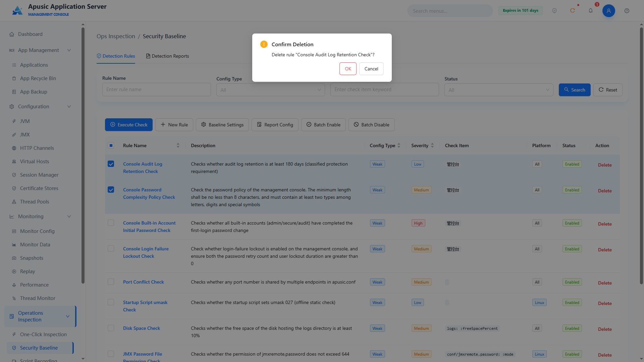Screen dimensions: 644x362
Task: Open Virtual Hosts in the sidebar
Action: [x=35, y=162]
